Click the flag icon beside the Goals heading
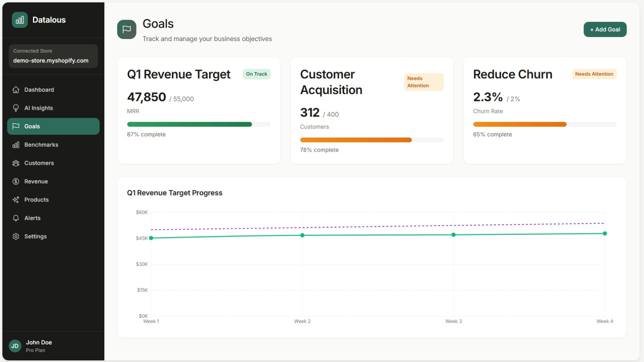Viewport: 644px width, 362px height. pyautogui.click(x=126, y=29)
